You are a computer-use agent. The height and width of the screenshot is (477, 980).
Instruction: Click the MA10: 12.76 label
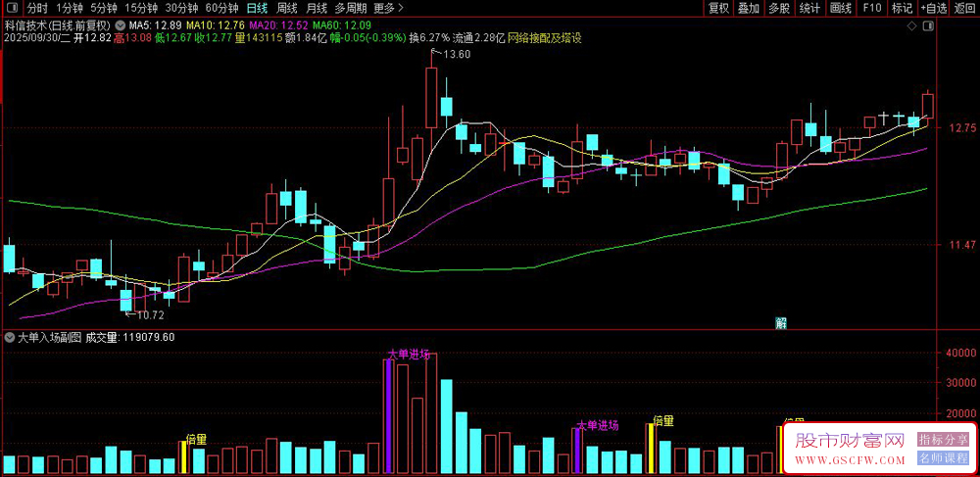[216, 25]
